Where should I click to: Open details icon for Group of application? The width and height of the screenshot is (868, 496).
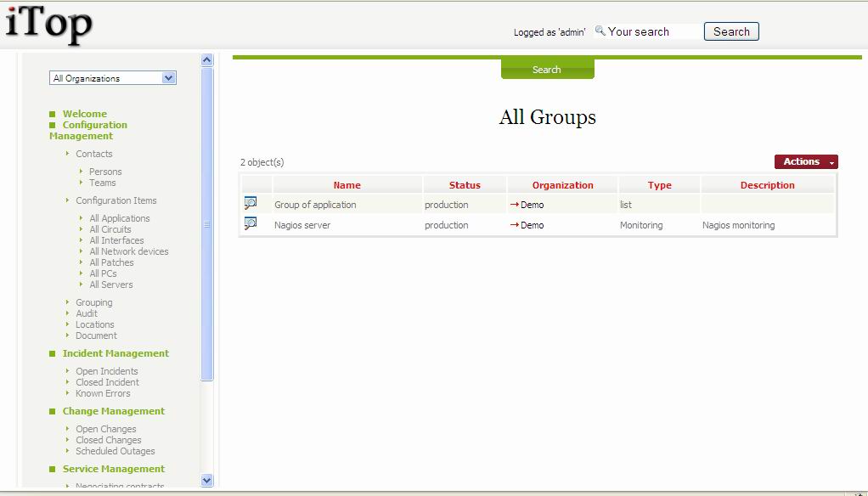click(x=251, y=203)
